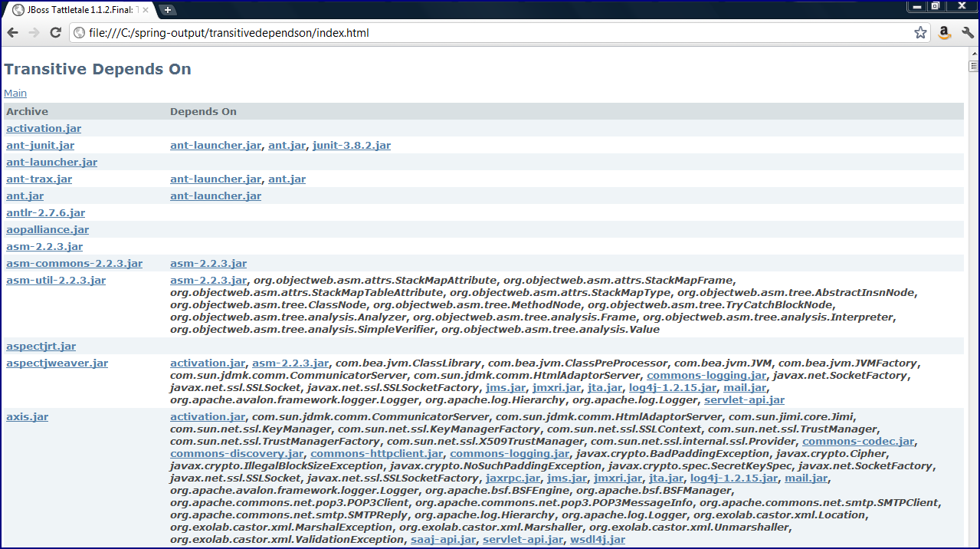Open commons-logging.jar in axis.jar row
Image resolution: width=980 pixels, height=549 pixels.
(x=510, y=453)
